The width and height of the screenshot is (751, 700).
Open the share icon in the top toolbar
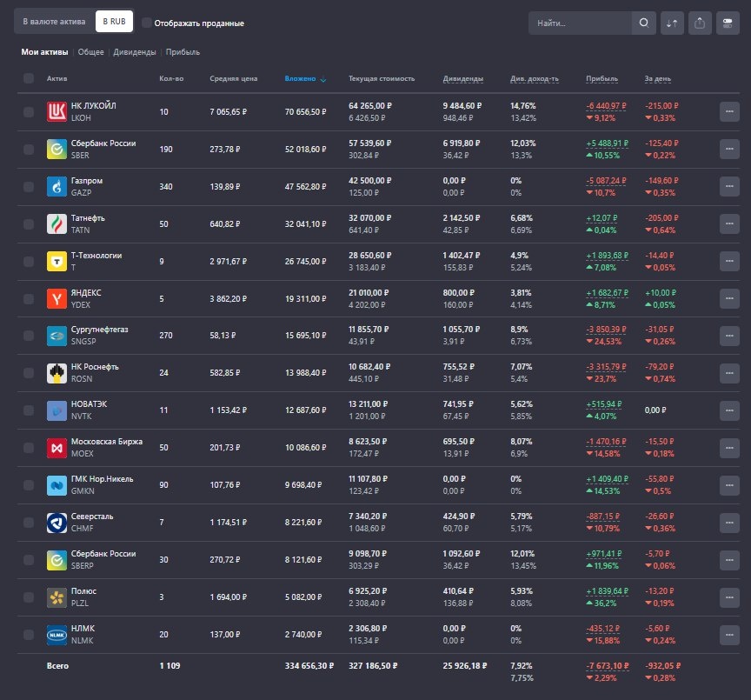coord(701,23)
